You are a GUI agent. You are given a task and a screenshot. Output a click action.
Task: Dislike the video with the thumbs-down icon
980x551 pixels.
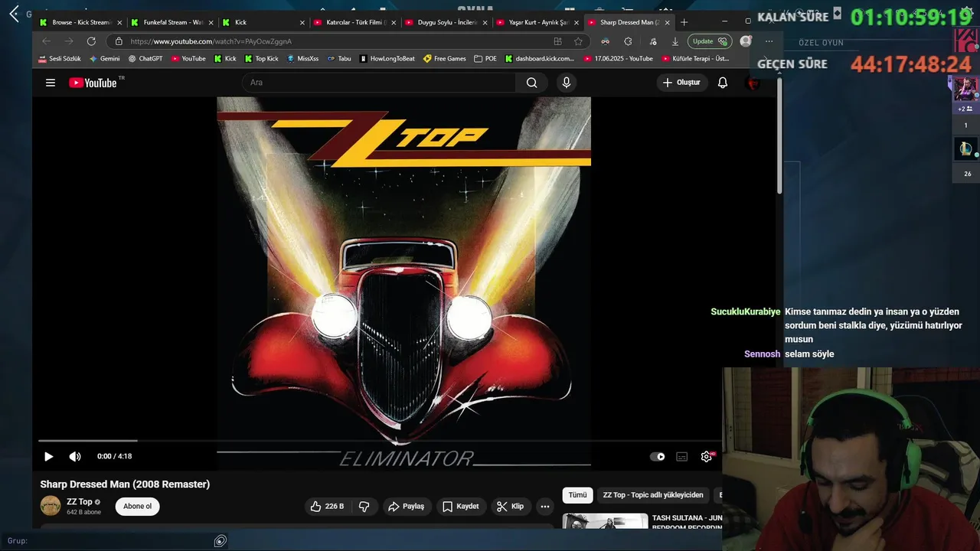(364, 507)
